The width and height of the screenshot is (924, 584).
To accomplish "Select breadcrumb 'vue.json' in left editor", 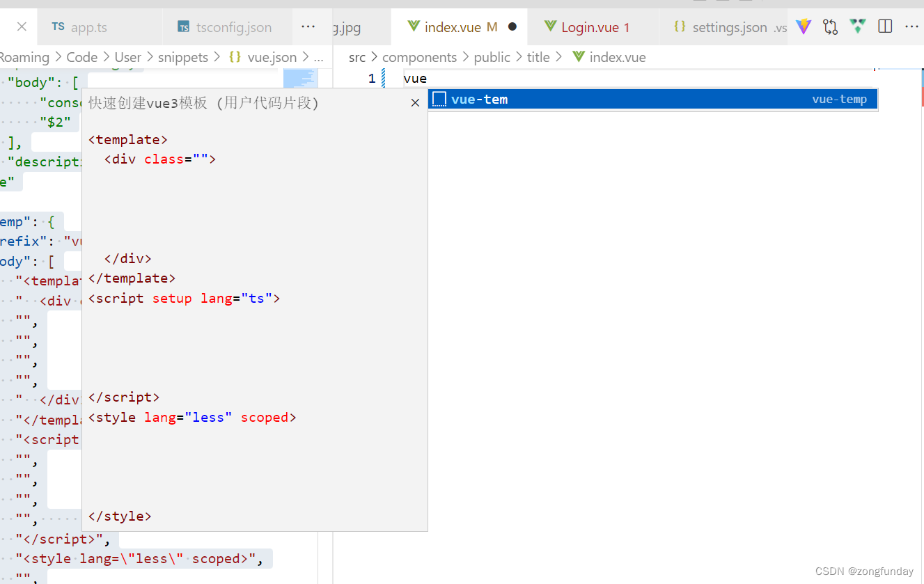I will click(272, 57).
